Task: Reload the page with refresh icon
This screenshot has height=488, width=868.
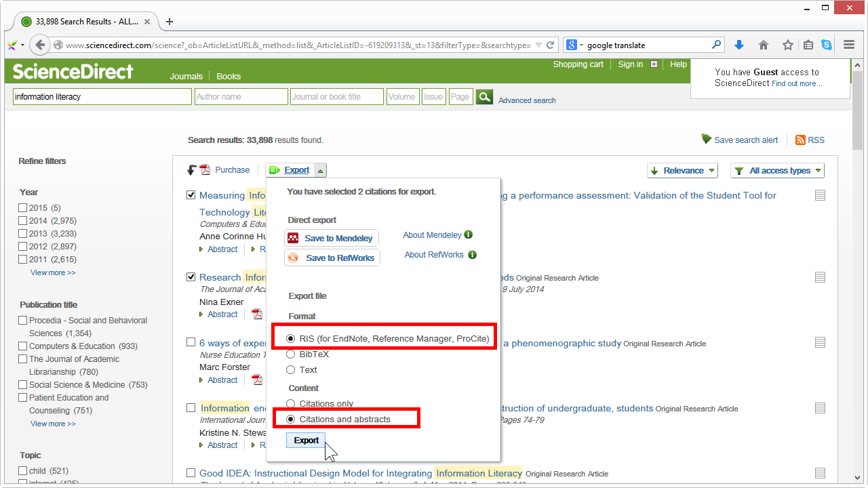Action: tap(551, 45)
